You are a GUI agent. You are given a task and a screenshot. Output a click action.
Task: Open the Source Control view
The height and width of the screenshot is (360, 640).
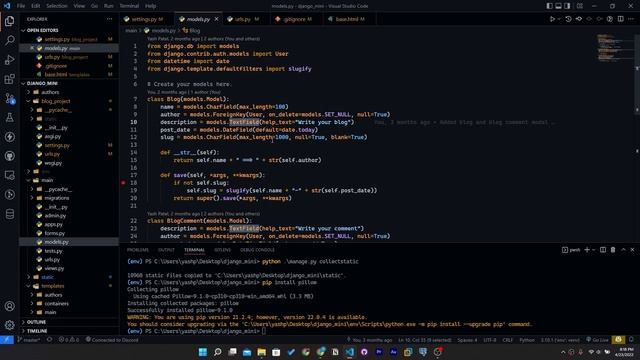[9, 98]
